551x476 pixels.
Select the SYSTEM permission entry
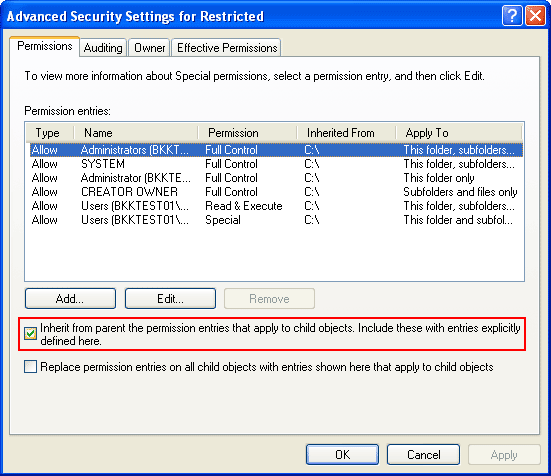(276, 164)
